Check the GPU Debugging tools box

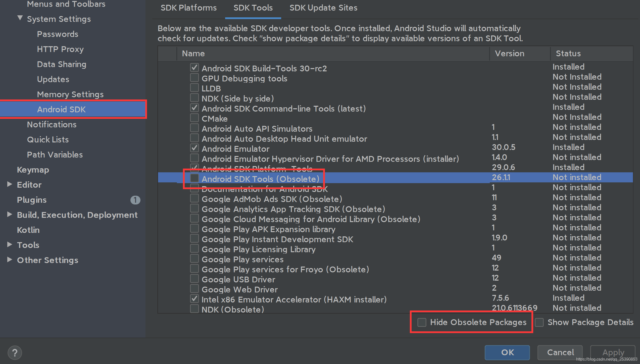pyautogui.click(x=194, y=78)
